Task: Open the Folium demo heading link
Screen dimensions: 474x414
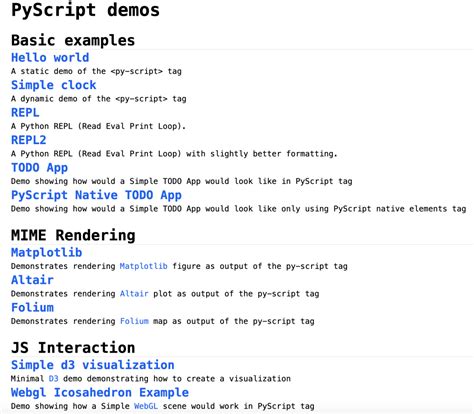Action: click(x=32, y=307)
